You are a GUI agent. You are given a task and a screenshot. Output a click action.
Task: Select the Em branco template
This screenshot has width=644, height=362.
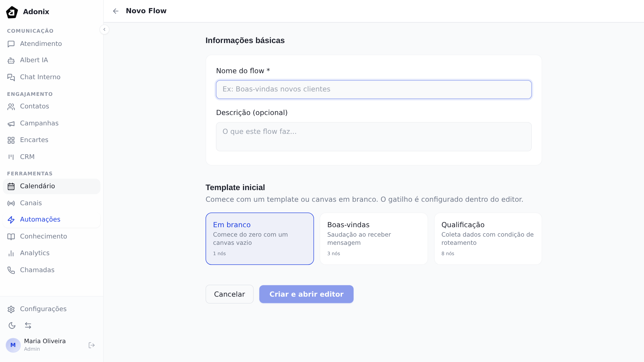259,239
